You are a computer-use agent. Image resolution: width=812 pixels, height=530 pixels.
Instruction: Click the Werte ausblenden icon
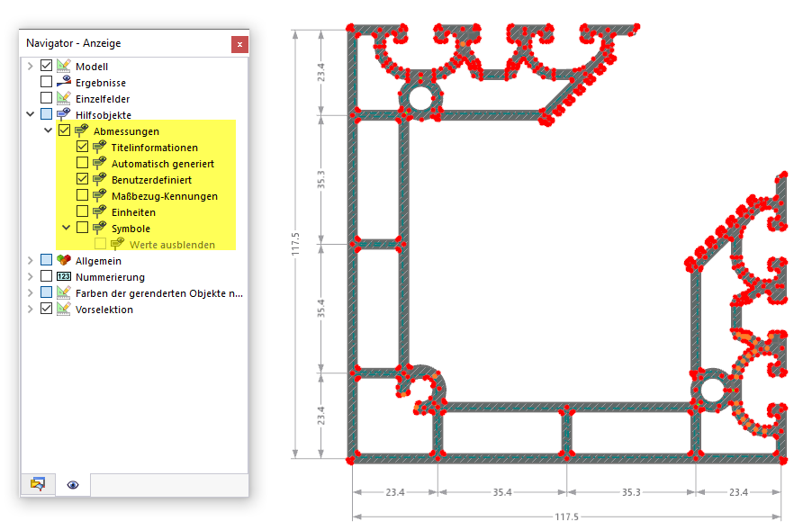(118, 243)
